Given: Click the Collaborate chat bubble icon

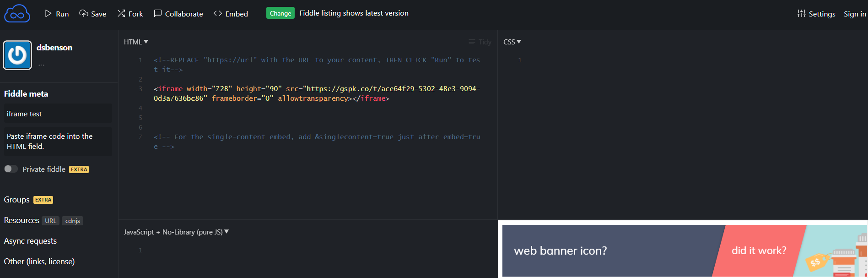Looking at the screenshot, I should coord(158,14).
